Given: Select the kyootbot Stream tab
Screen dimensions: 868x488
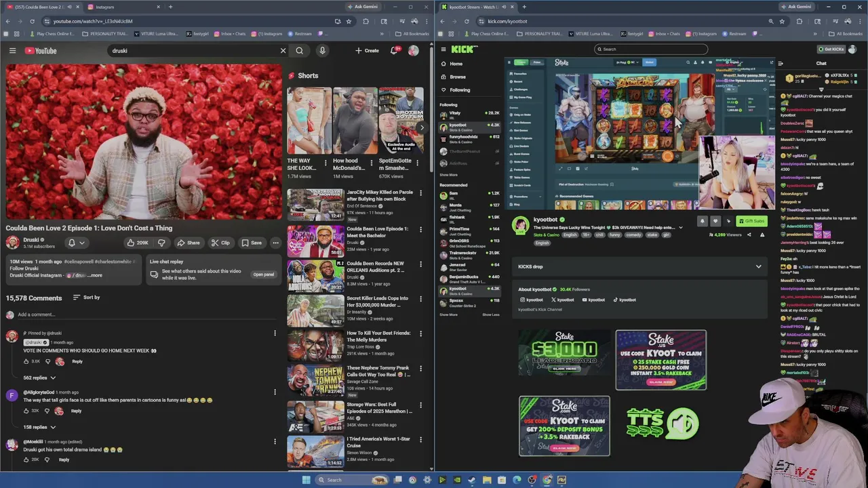Looking at the screenshot, I should [478, 7].
